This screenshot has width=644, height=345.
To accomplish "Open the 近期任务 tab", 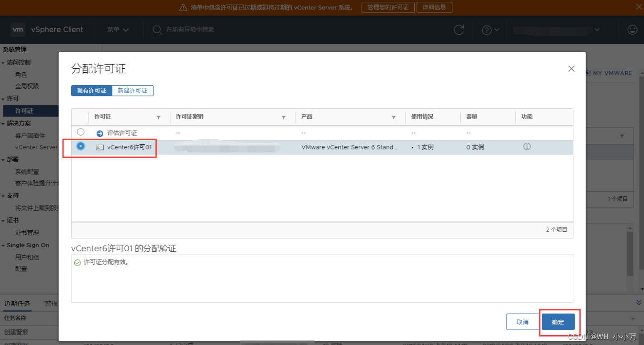I will pos(17,303).
